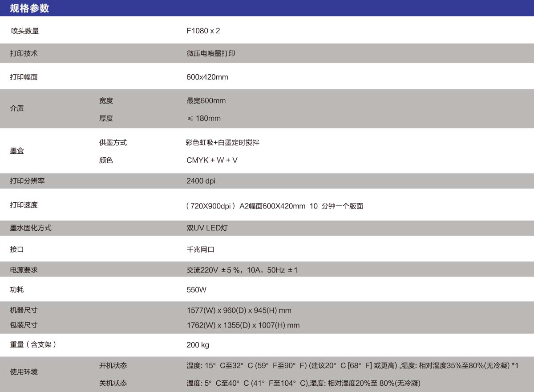Click the 600x420mm print size value
This screenshot has width=534, height=392.
pos(207,77)
